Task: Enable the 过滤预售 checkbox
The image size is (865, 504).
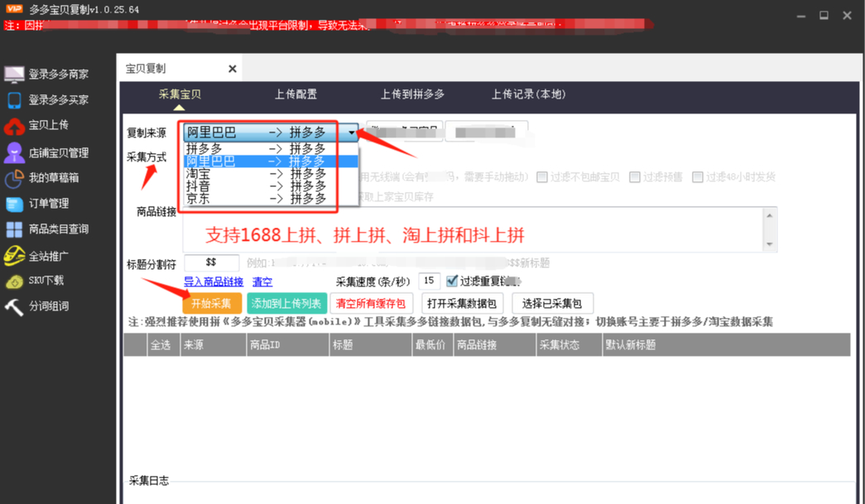Action: (x=635, y=177)
